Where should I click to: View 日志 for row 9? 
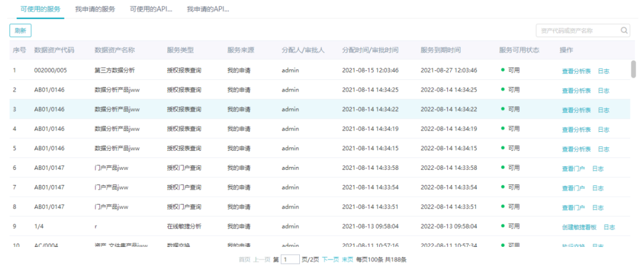pos(609,227)
